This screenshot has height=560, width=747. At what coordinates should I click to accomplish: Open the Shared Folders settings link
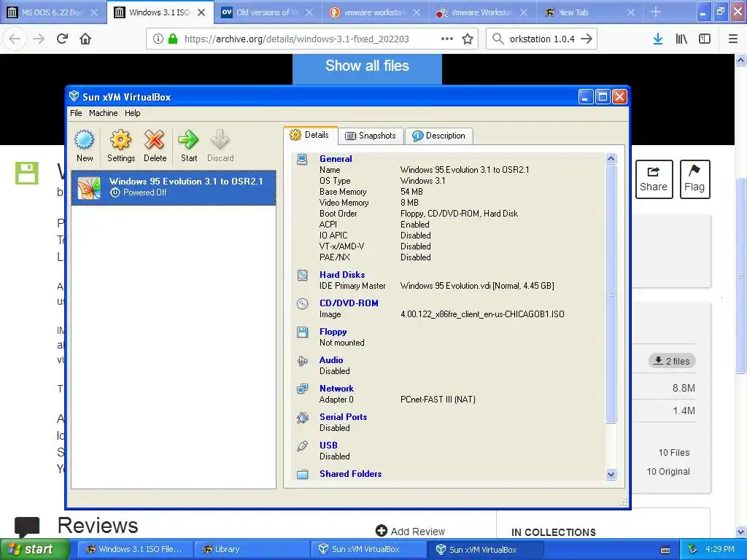point(351,474)
